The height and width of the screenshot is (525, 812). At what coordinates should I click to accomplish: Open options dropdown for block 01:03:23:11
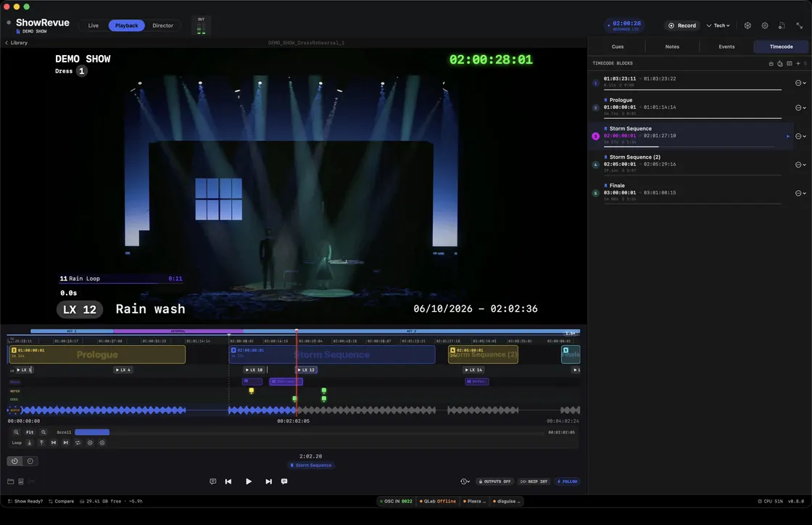(x=800, y=83)
